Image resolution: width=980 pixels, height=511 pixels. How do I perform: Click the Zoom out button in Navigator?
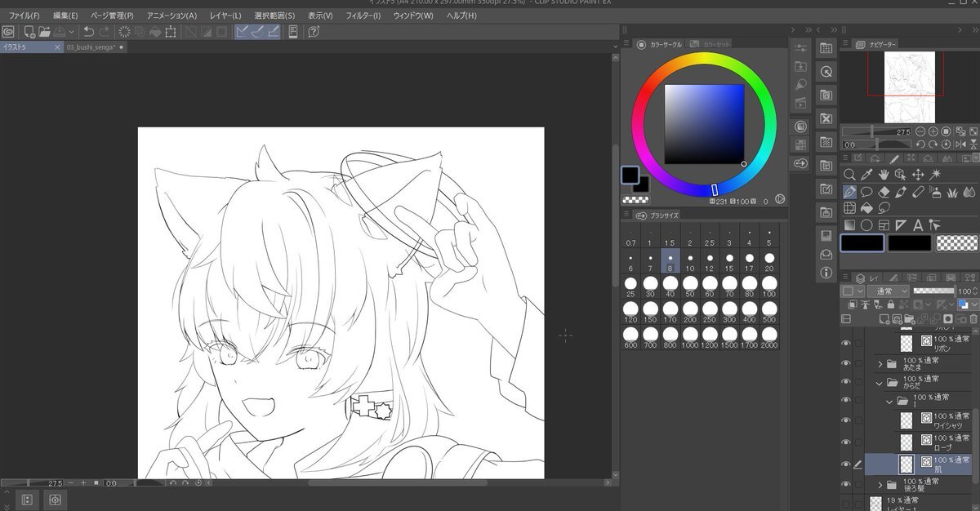920,131
